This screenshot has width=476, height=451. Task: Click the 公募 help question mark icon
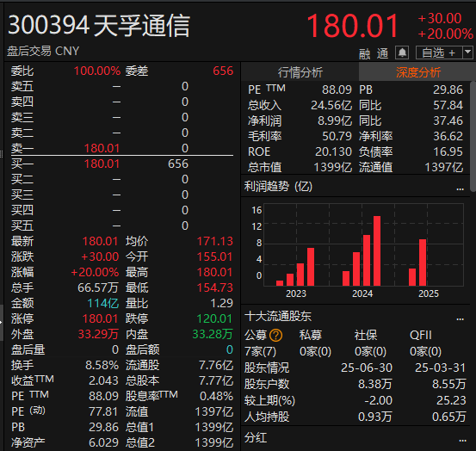(x=275, y=336)
